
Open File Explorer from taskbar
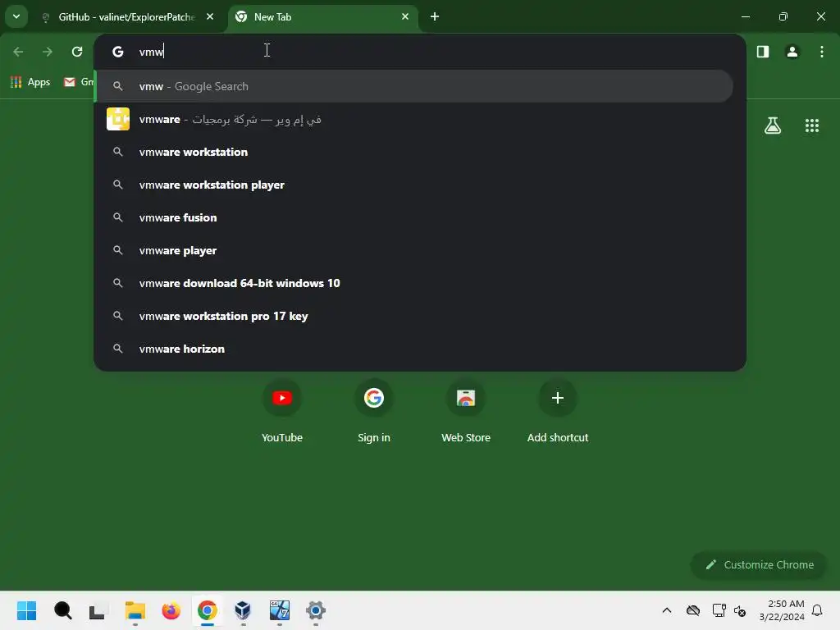(135, 610)
